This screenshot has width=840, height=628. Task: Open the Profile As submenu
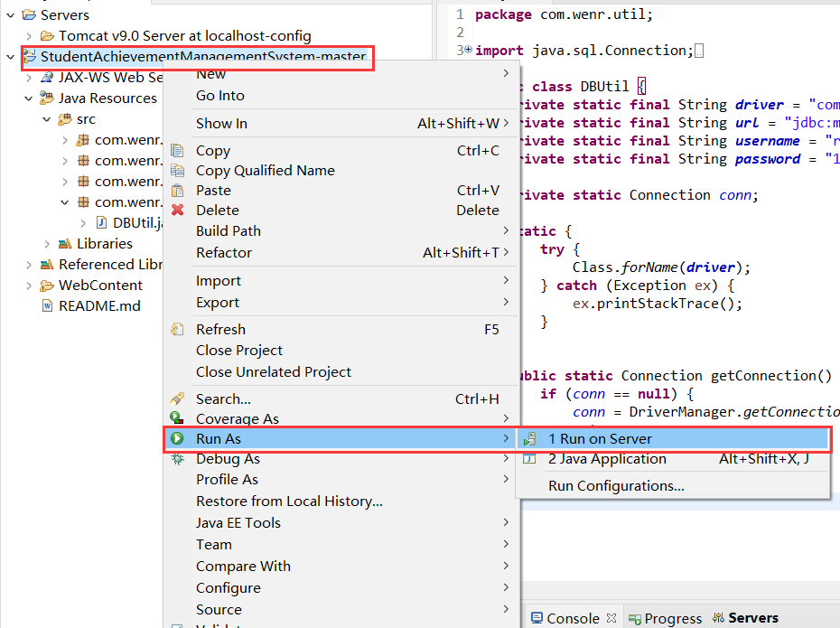pos(341,479)
